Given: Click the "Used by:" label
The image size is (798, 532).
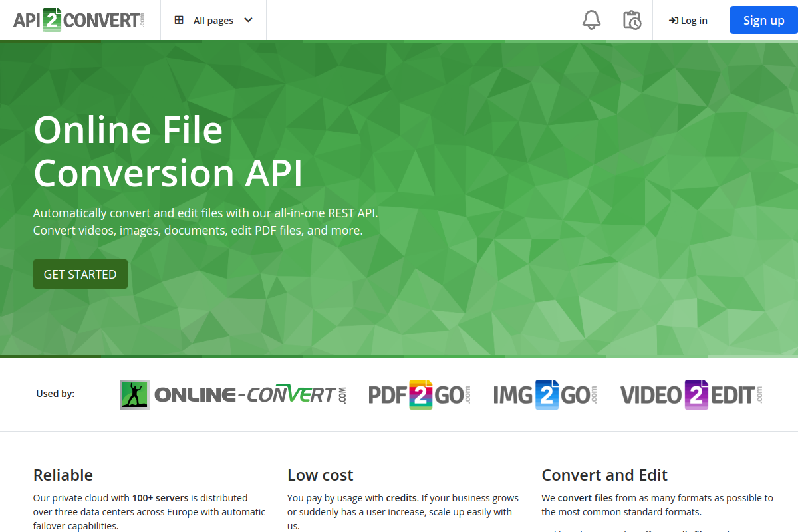Looking at the screenshot, I should click(x=55, y=394).
